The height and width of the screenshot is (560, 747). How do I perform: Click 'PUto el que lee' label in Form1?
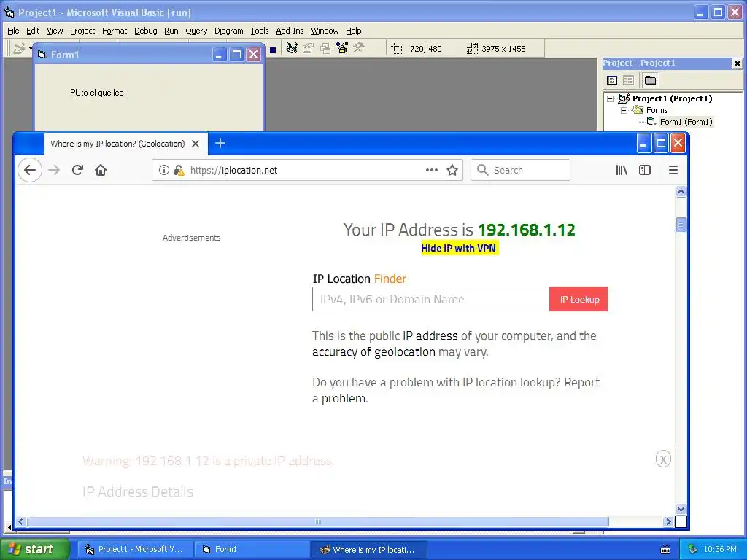coord(97,93)
